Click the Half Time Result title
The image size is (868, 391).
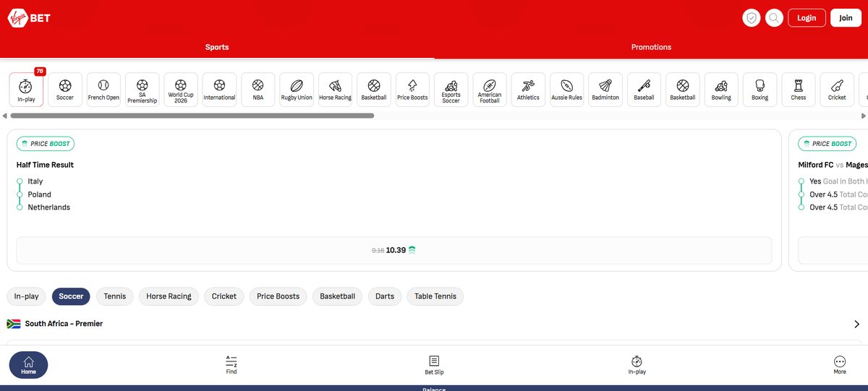tap(45, 165)
